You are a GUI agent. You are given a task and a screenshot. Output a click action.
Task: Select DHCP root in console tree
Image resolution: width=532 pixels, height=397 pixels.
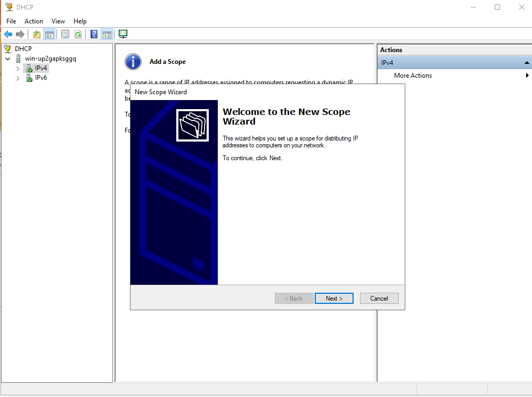23,48
